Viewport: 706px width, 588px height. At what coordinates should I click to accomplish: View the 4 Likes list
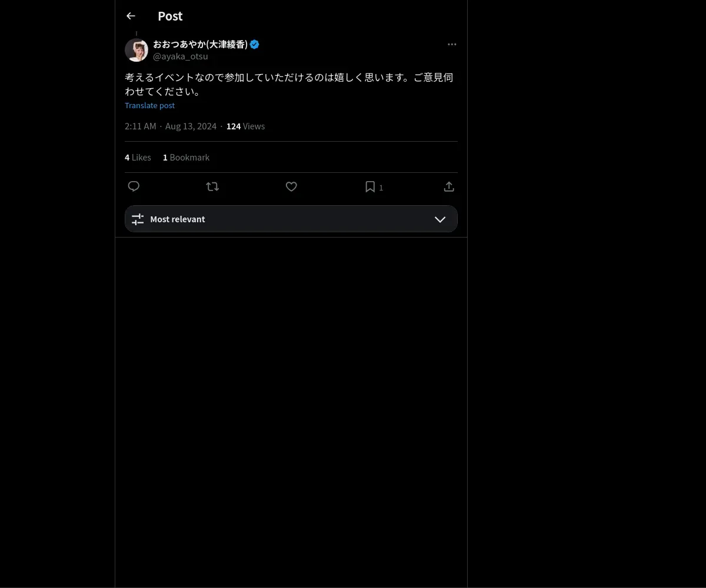[138, 157]
